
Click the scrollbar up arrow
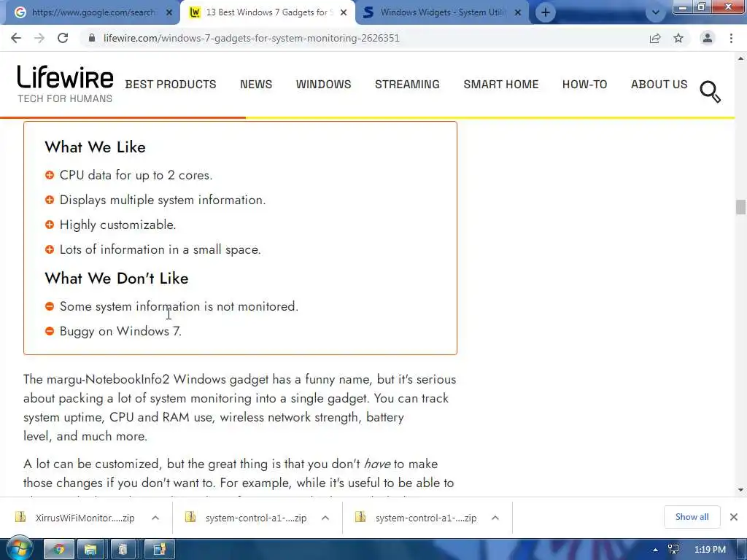point(740,58)
